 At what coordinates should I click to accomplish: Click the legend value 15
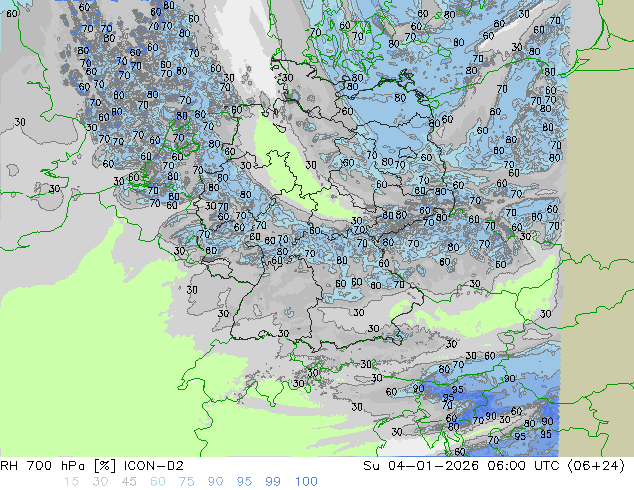[71, 482]
